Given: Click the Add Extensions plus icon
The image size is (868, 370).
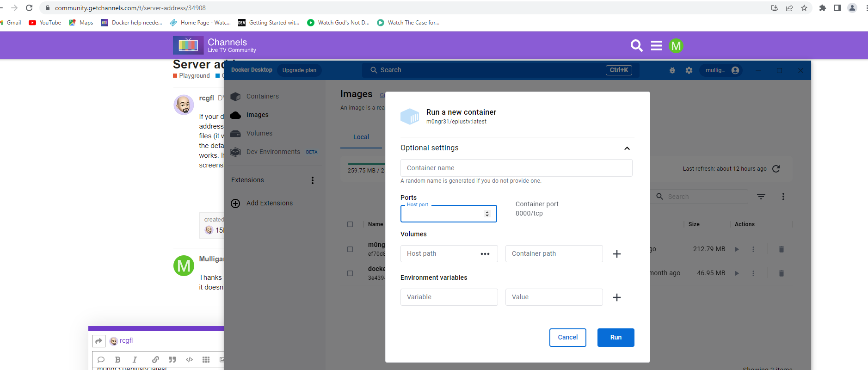Looking at the screenshot, I should point(235,203).
